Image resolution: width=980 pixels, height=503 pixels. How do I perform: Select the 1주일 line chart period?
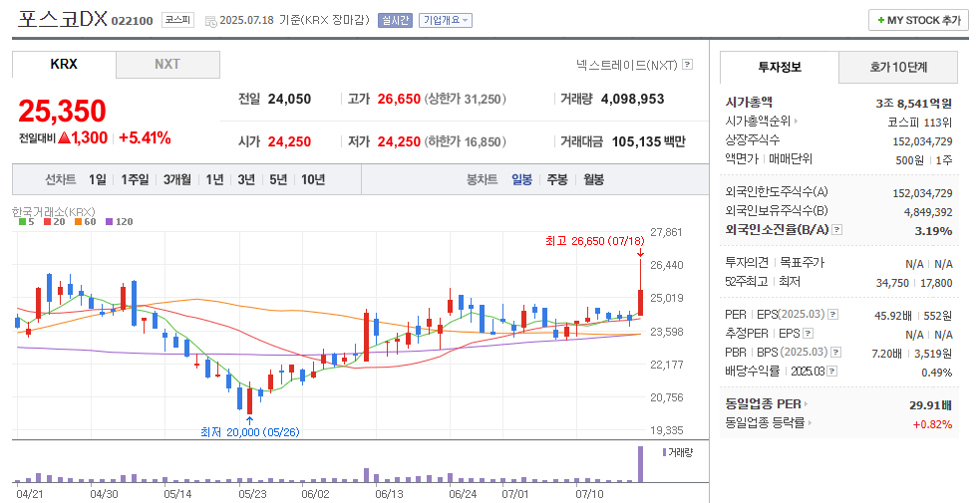click(135, 179)
